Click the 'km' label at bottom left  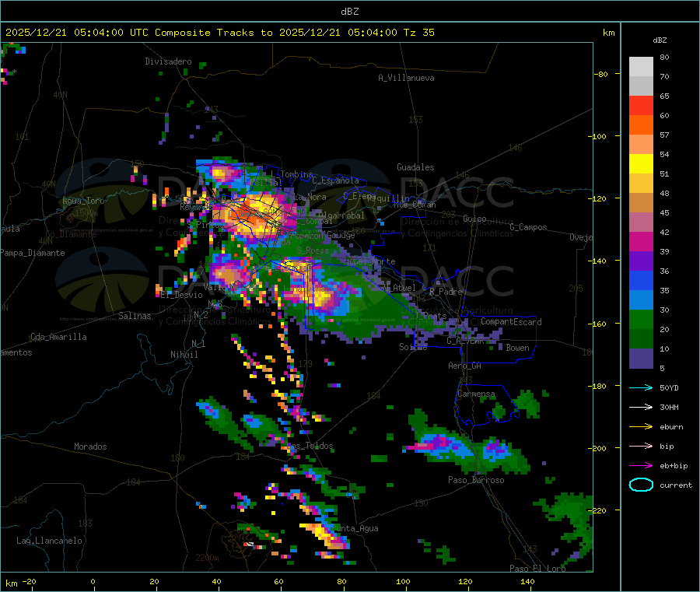11,583
